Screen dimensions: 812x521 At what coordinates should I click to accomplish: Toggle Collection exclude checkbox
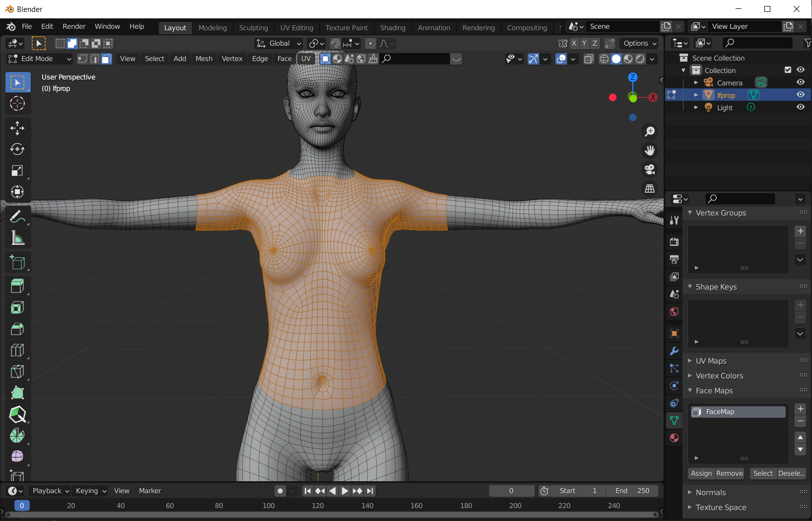pos(788,70)
